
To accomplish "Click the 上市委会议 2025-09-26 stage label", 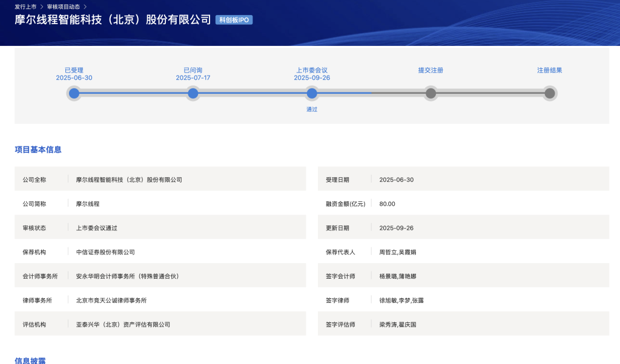I will click(x=312, y=74).
